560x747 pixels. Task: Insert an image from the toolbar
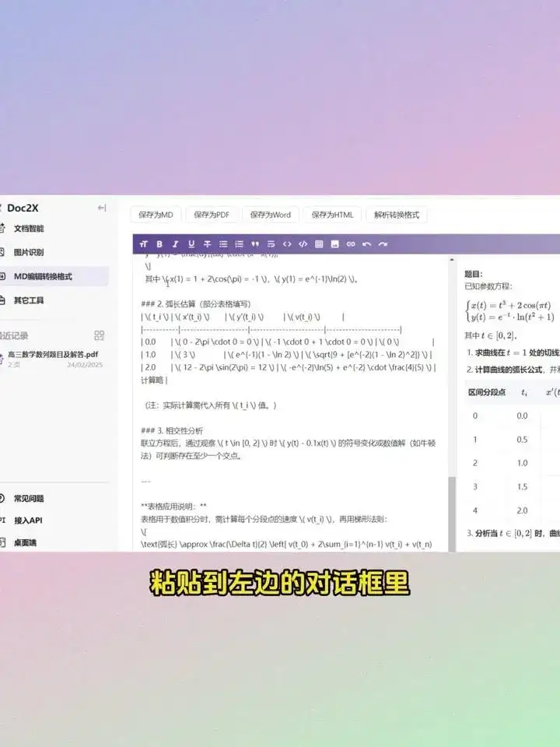pos(334,244)
